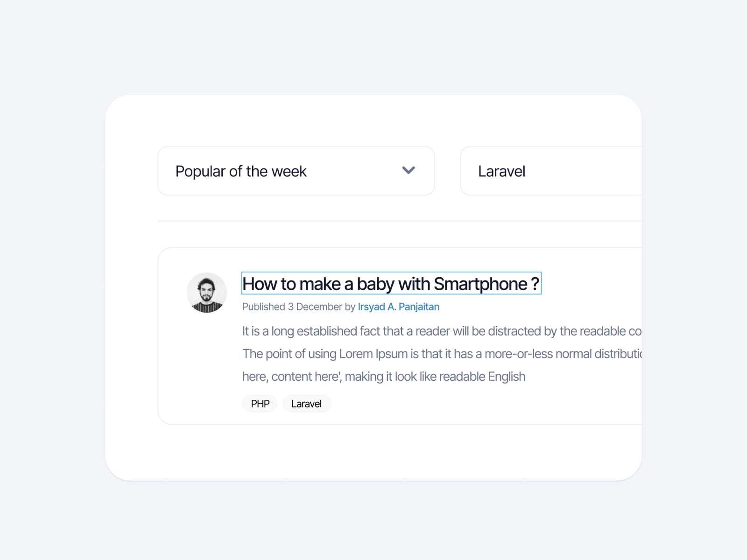Image resolution: width=747 pixels, height=560 pixels.
Task: Click the horizontal divider below the filters
Action: 400,221
